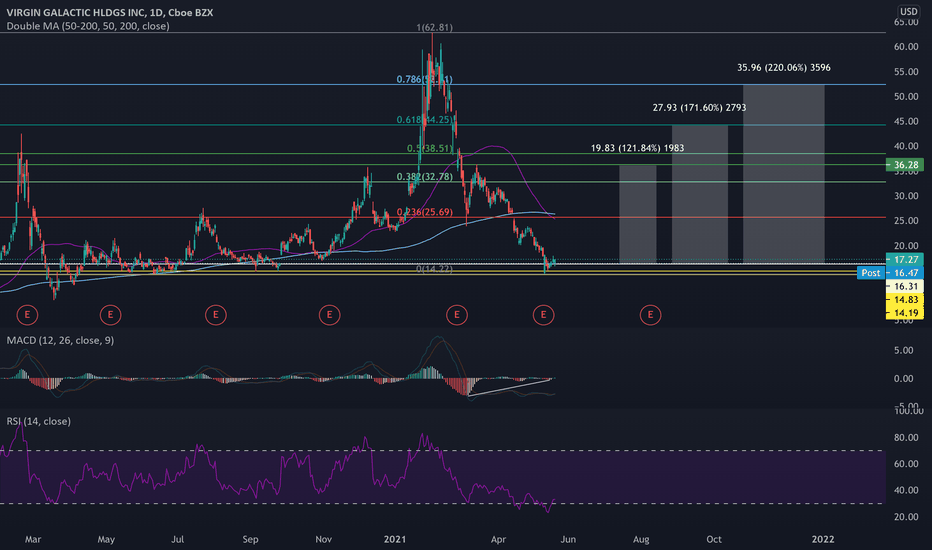Screen dimensions: 932x550
Task: Click the green 36.28 price label
Action: [x=905, y=165]
